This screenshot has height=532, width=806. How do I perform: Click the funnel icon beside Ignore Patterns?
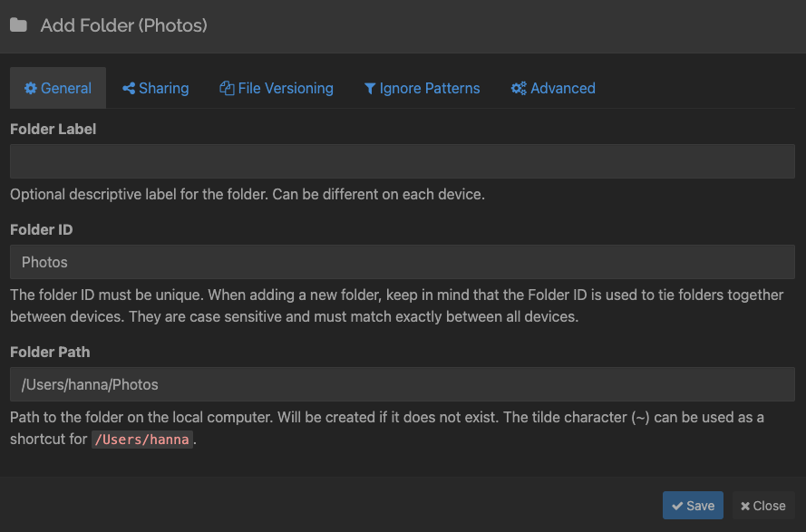(x=370, y=89)
